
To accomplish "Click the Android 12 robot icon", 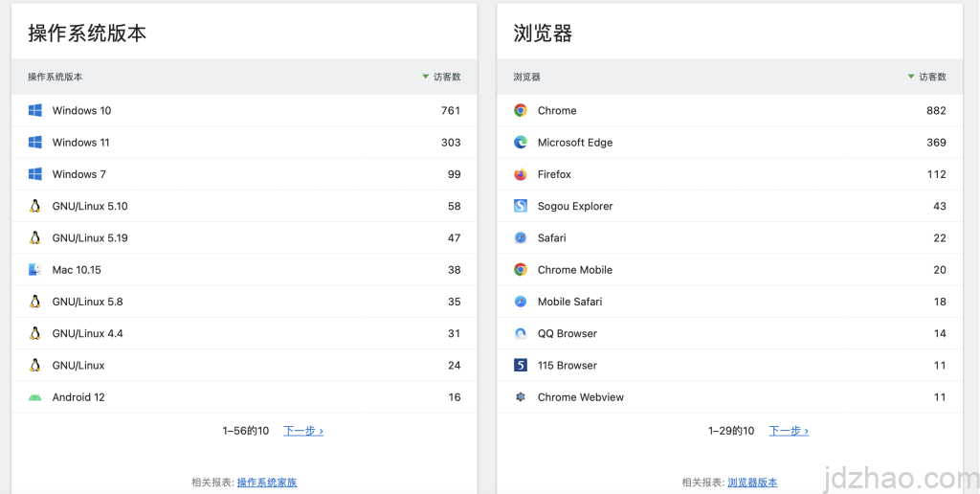I will click(x=35, y=397).
